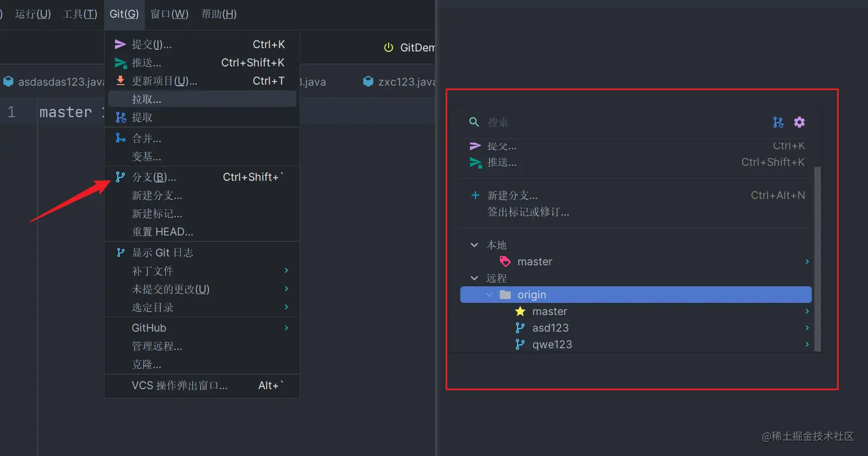The width and height of the screenshot is (868, 456).
Task: Click the pink tag icon beside local master
Action: pyautogui.click(x=505, y=261)
